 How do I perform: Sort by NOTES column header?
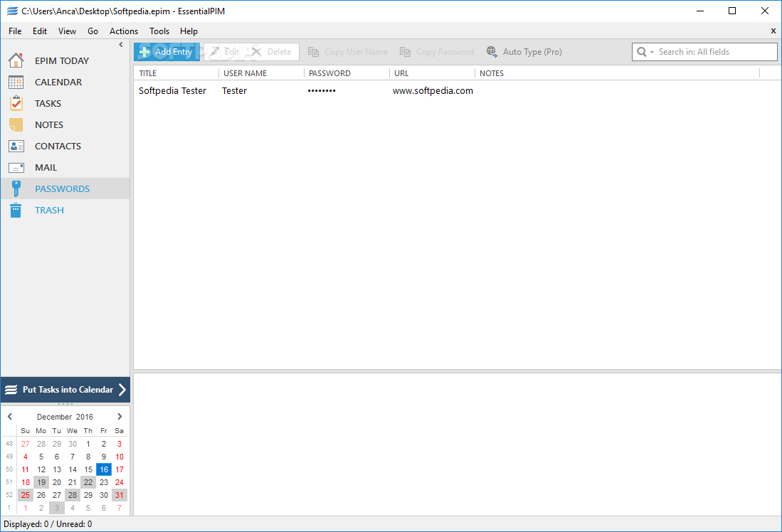[617, 73]
